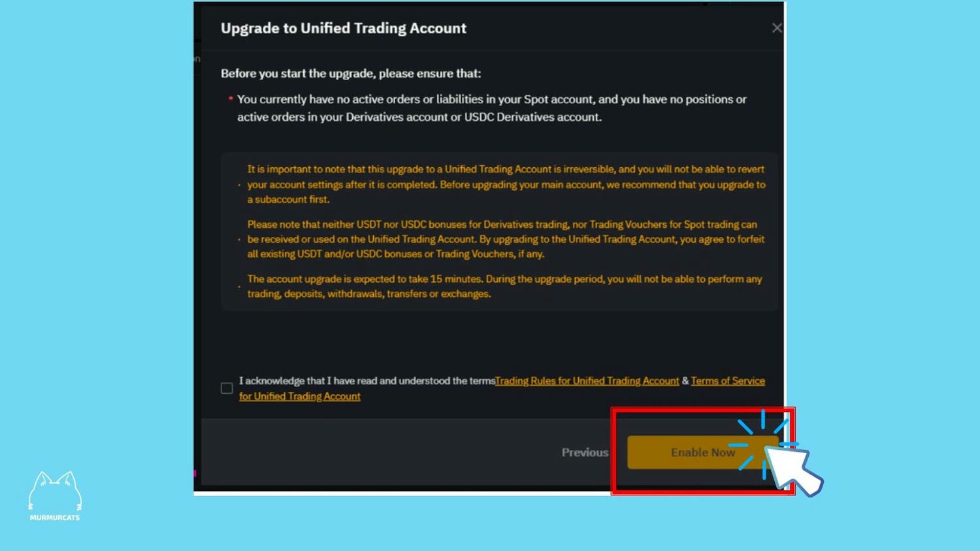Tick the acknowledge terms checkbox

[227, 388]
